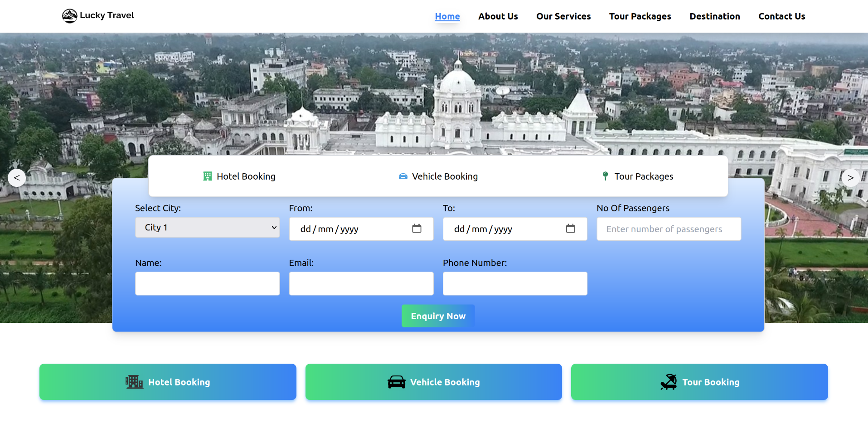Screen dimensions: 868x424
Task: Click the previous slide arrow
Action: pyautogui.click(x=17, y=178)
